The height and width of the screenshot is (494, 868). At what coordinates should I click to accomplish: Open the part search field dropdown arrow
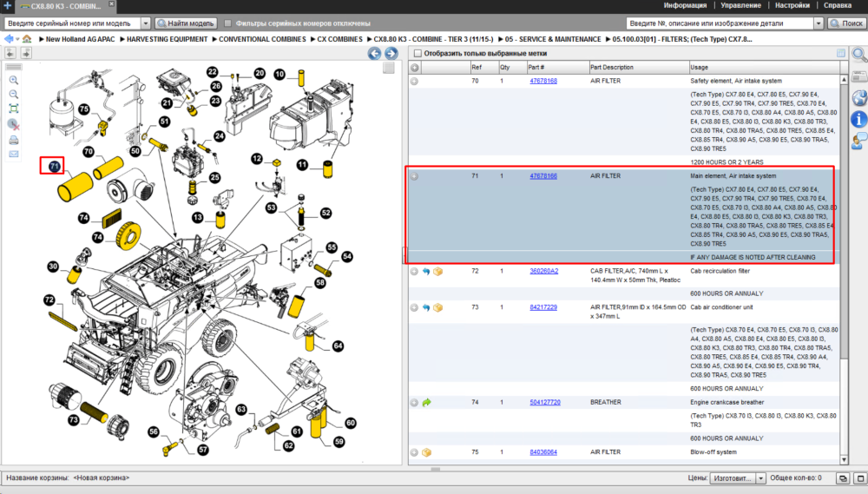pyautogui.click(x=819, y=23)
